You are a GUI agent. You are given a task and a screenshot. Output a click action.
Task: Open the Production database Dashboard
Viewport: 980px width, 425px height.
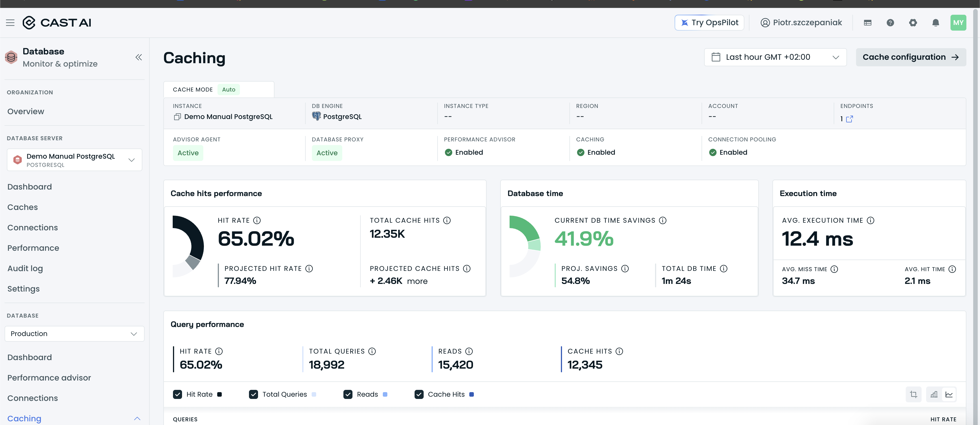[x=30, y=357]
